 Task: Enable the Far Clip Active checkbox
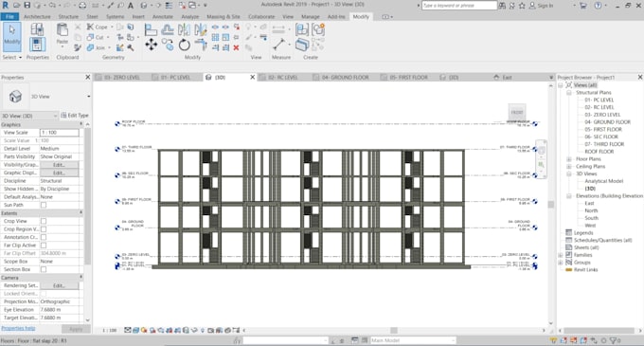(44, 246)
